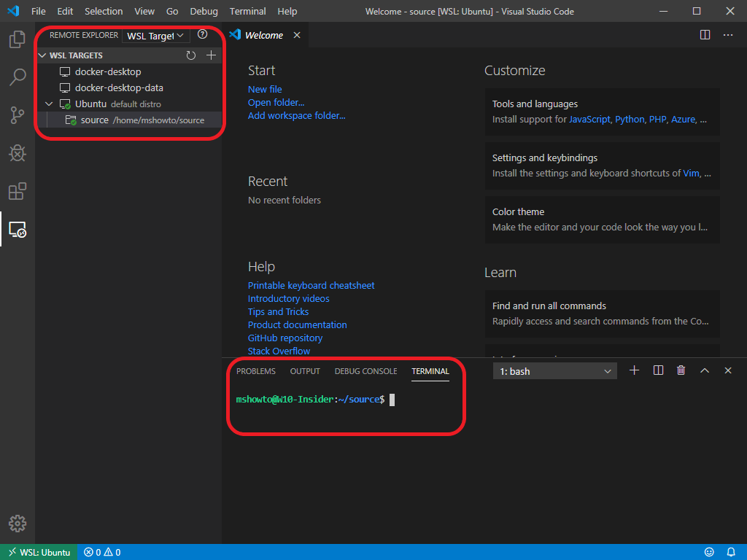Click the JavaScript language link

tap(589, 119)
